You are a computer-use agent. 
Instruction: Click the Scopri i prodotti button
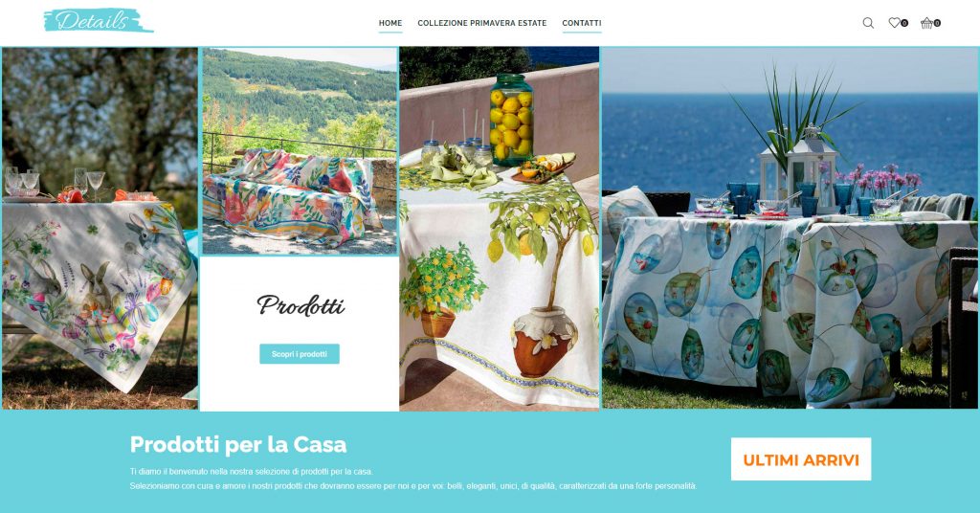[300, 354]
